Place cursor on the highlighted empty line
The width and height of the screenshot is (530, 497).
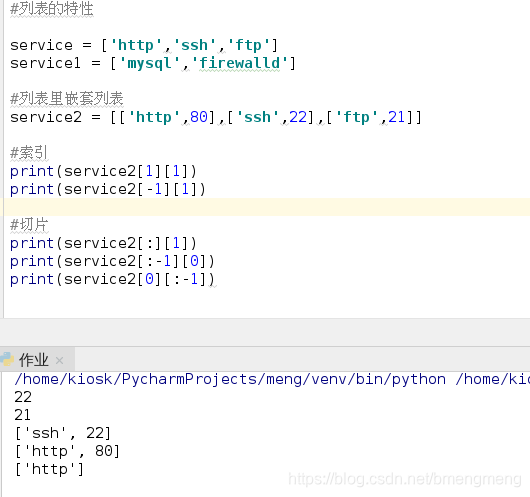266,207
